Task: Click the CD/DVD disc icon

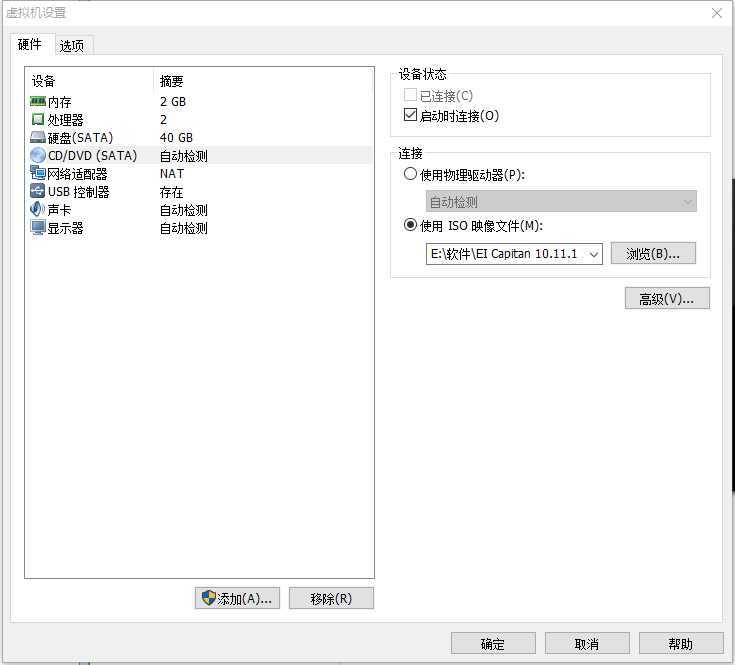Action: click(38, 155)
